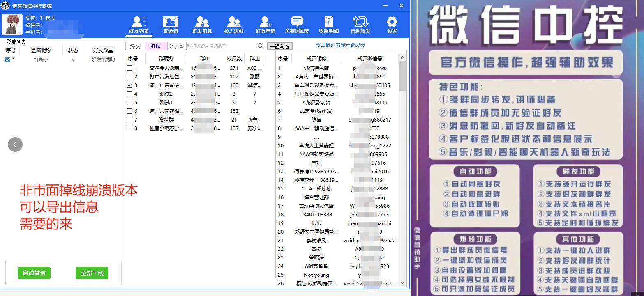This screenshot has height=296, width=644.
Task: Open the 设置 gear icon
Action: (392, 25)
